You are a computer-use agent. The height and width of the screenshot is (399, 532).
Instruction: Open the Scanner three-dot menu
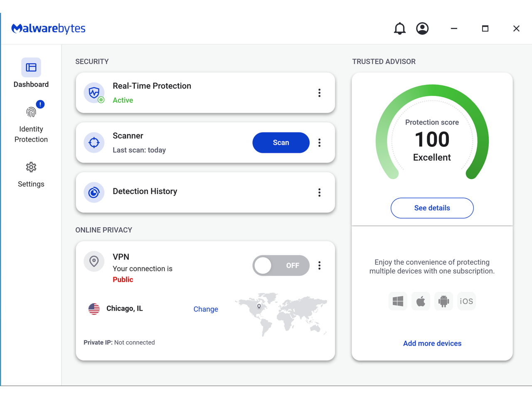pyautogui.click(x=319, y=143)
